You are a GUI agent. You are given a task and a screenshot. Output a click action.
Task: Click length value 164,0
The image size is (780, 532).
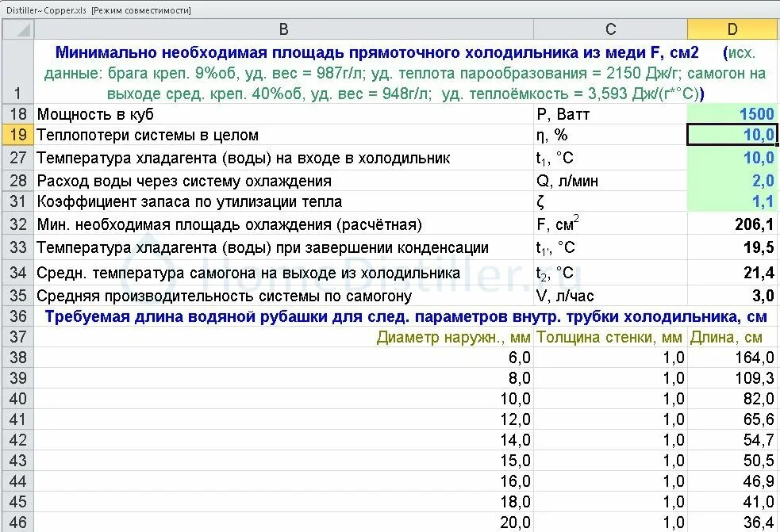[x=732, y=357]
